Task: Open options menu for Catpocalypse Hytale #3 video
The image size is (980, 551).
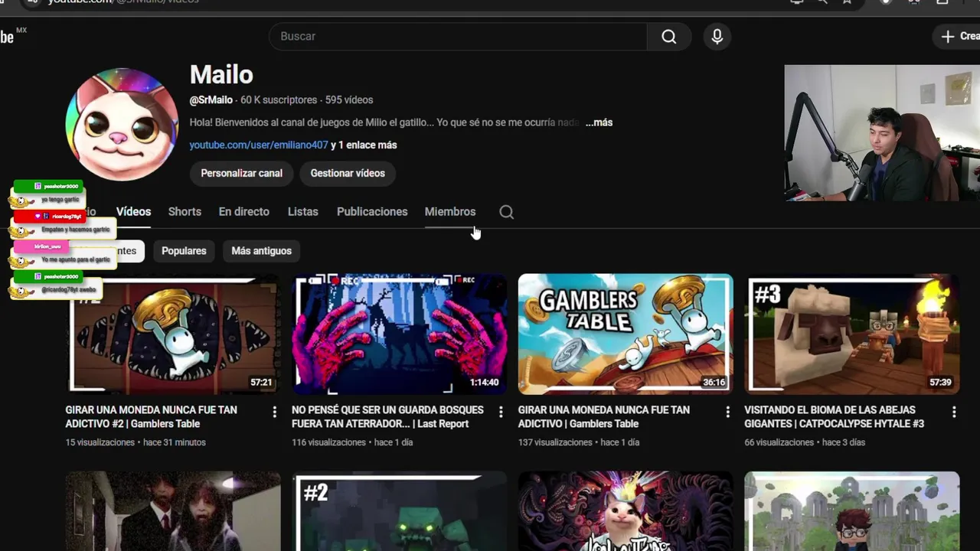Action: (954, 412)
